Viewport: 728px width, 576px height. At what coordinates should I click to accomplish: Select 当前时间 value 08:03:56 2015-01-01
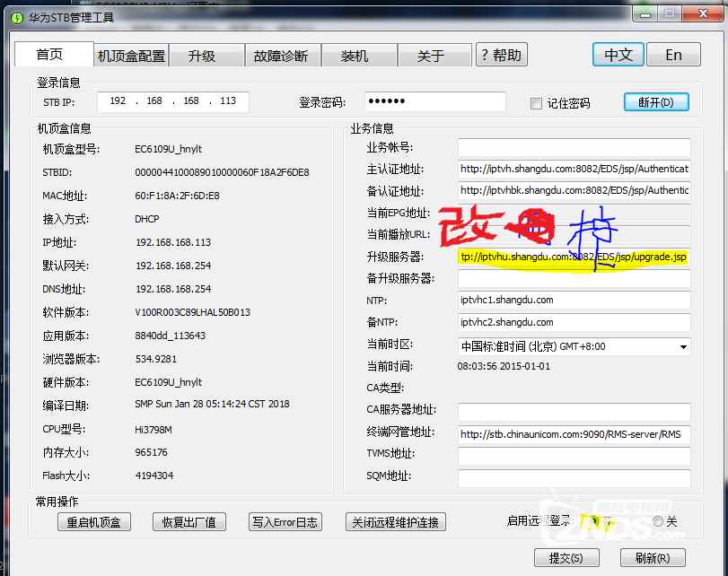click(x=504, y=366)
